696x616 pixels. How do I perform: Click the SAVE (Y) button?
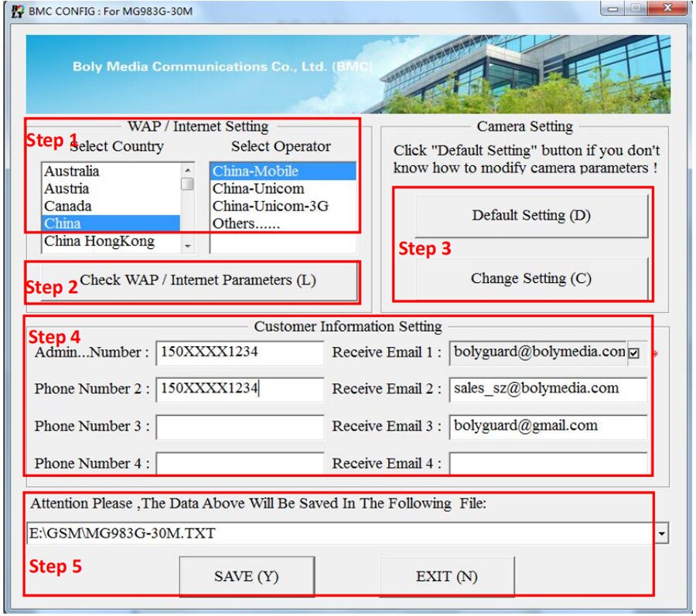coord(247,577)
